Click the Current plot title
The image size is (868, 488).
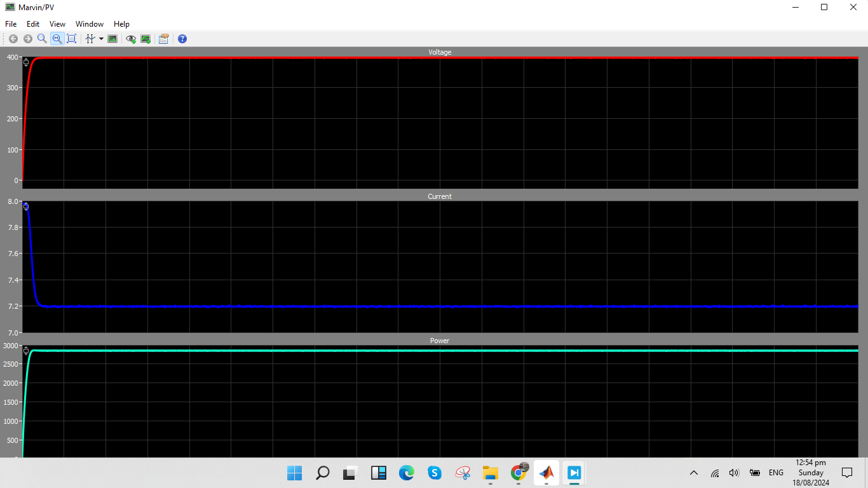click(440, 196)
